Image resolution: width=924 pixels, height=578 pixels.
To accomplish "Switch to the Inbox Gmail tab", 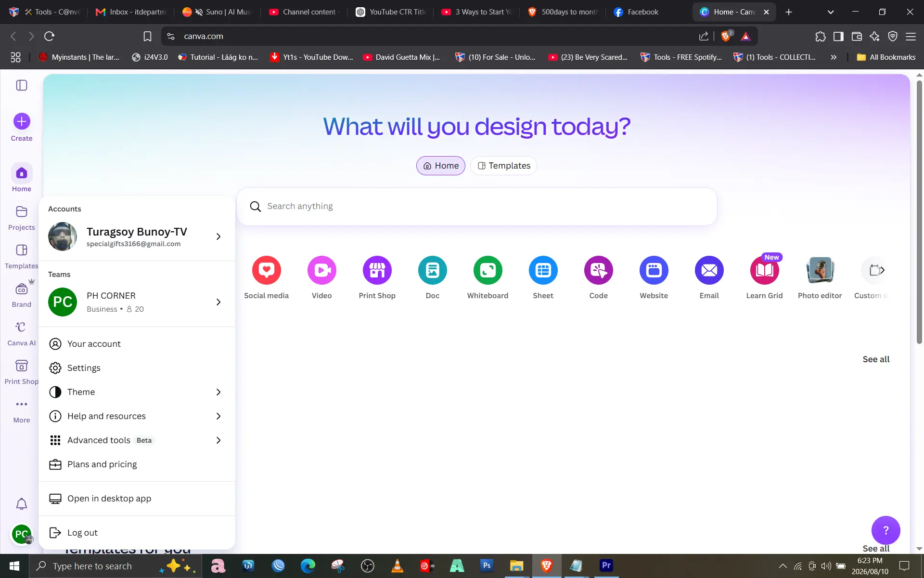I will 131,12.
